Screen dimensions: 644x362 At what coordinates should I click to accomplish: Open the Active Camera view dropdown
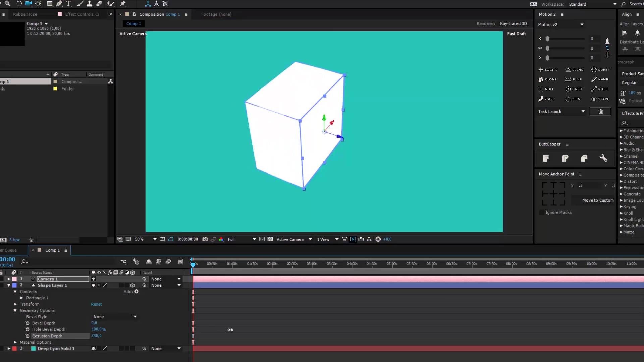click(294, 239)
